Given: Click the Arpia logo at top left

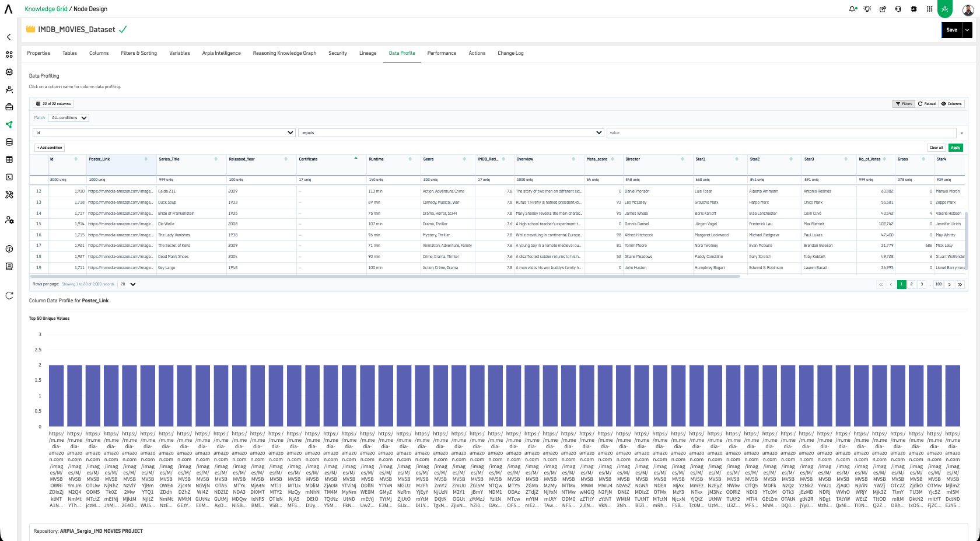Looking at the screenshot, I should click(8, 9).
